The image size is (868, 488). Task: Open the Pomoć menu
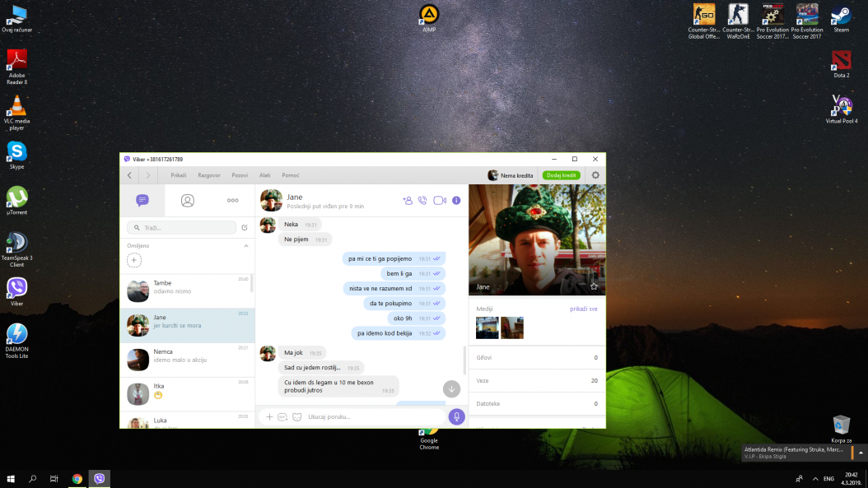(290, 175)
